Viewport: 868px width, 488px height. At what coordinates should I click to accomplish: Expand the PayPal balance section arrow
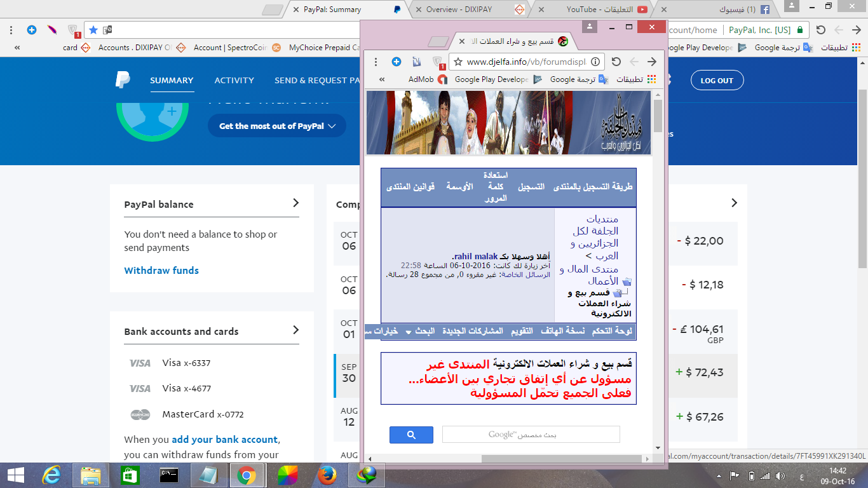[295, 203]
